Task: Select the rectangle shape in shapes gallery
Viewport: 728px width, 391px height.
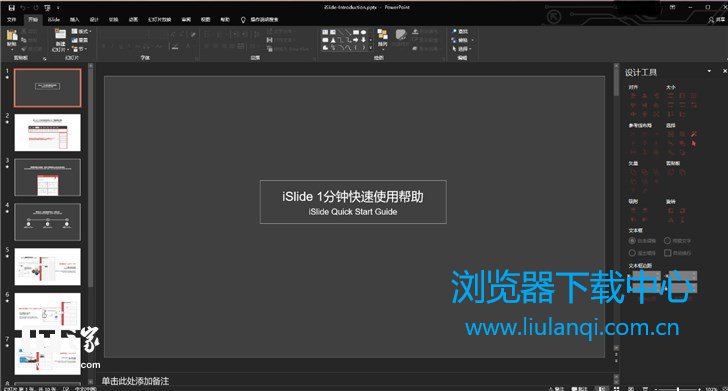Action: pos(356,32)
